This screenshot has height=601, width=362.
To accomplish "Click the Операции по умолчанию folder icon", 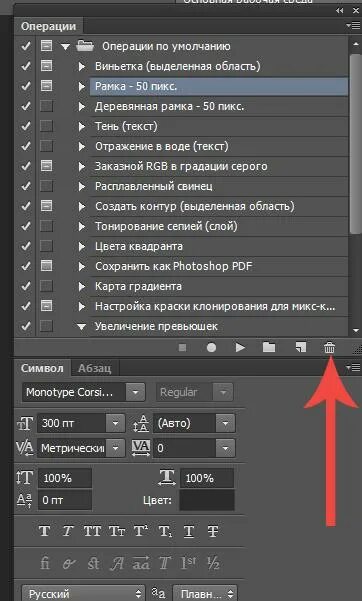I will pos(85,46).
